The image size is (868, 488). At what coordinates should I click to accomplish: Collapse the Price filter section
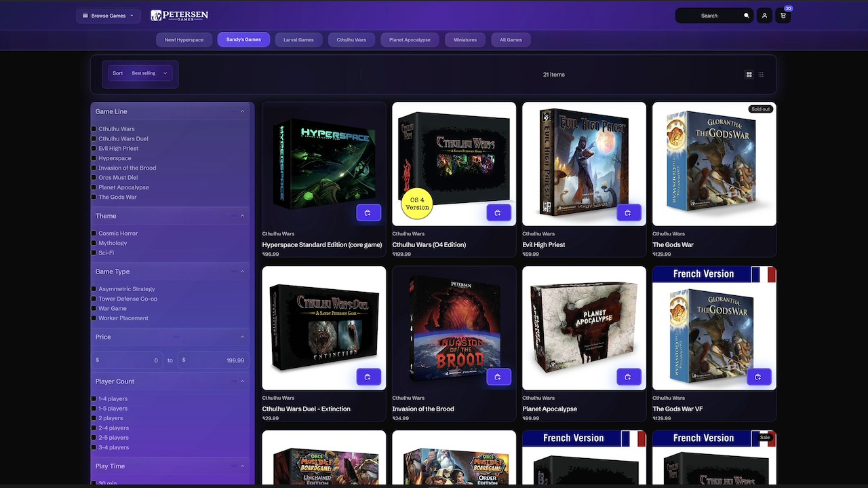click(242, 336)
